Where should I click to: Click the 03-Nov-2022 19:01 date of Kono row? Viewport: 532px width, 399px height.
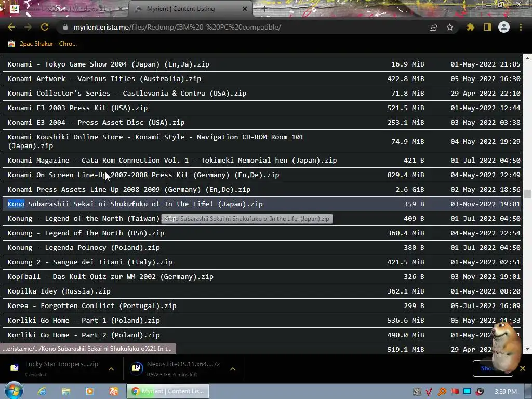[x=485, y=204]
